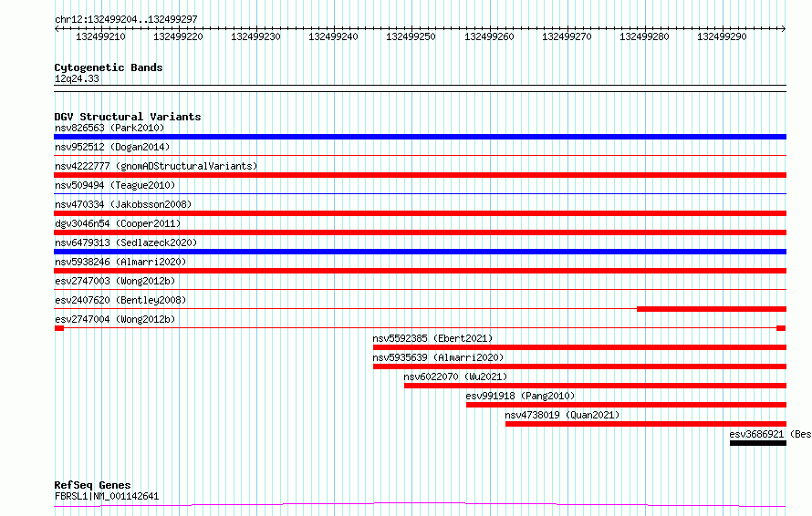Click the thin blue line of nsv509494 track
Viewport: 812px width, 516px height.
tap(420, 193)
